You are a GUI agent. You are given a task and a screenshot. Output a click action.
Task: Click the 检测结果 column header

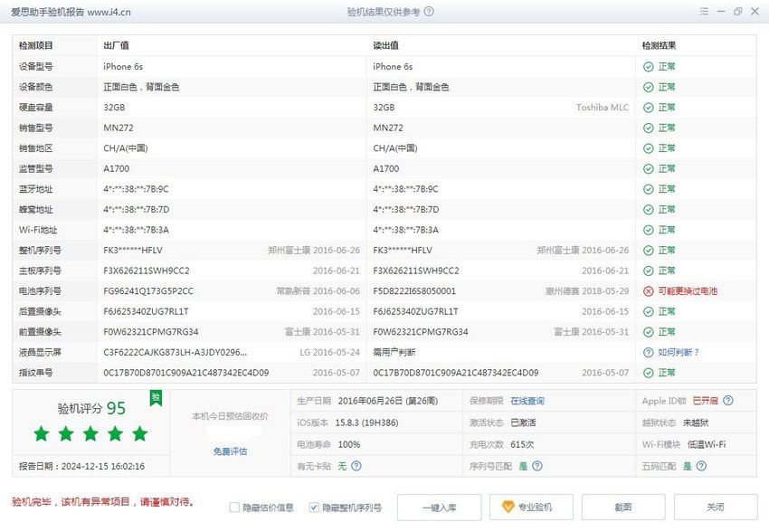point(659,45)
